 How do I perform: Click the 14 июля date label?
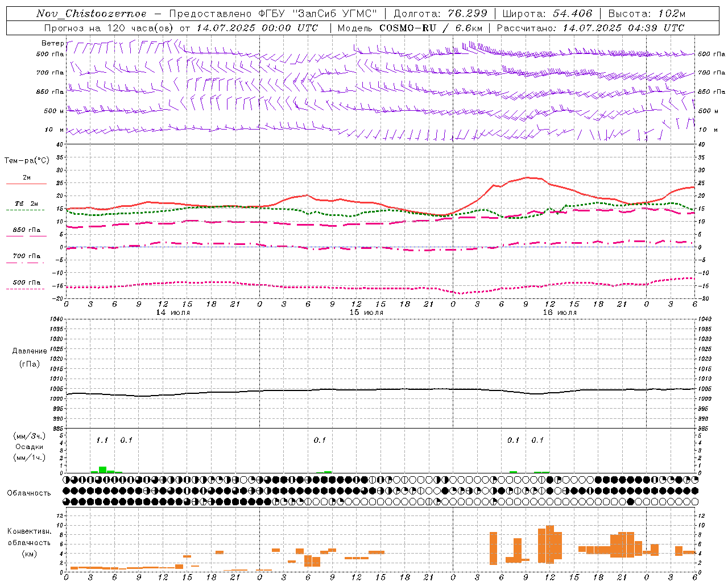click(173, 313)
